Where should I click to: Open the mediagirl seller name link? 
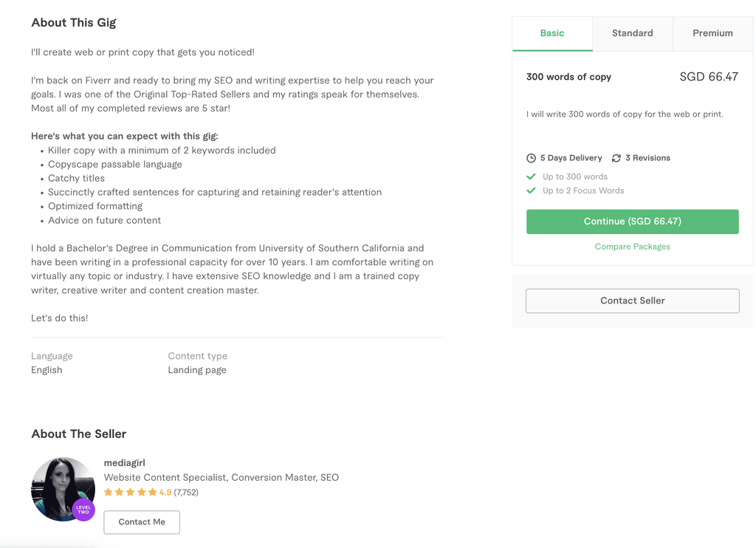pyautogui.click(x=124, y=462)
